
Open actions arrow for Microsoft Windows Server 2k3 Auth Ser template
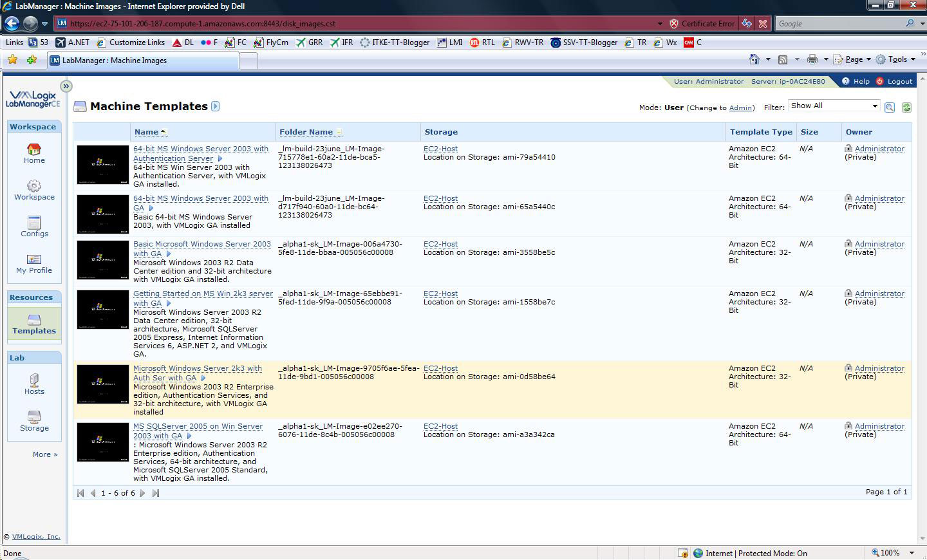tap(203, 378)
